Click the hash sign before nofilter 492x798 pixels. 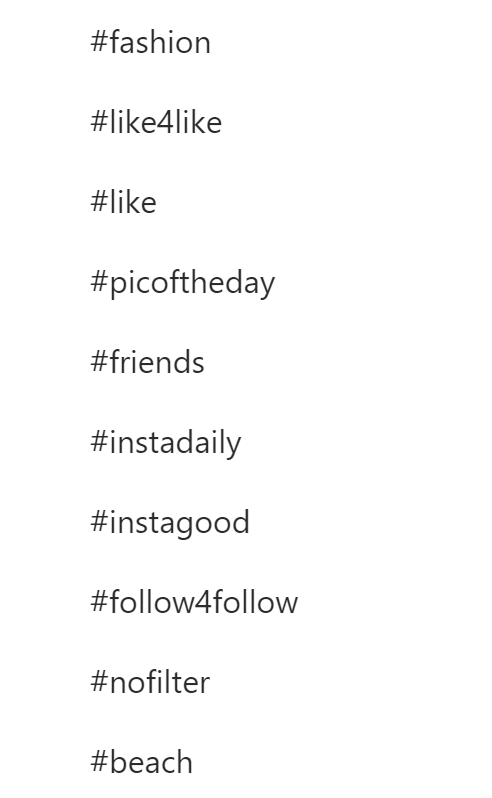(x=99, y=681)
